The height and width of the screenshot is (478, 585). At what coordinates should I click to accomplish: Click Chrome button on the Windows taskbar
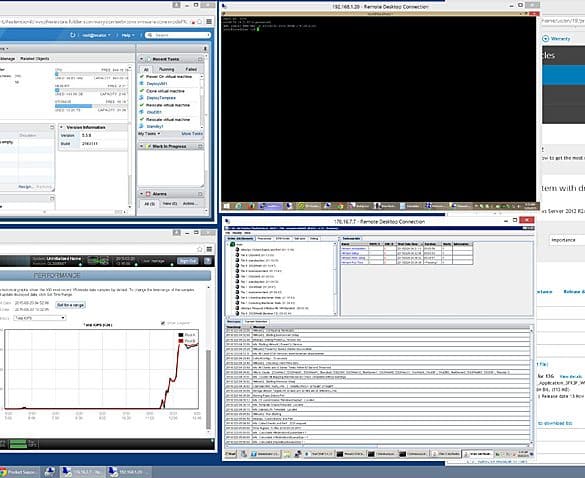click(19, 472)
